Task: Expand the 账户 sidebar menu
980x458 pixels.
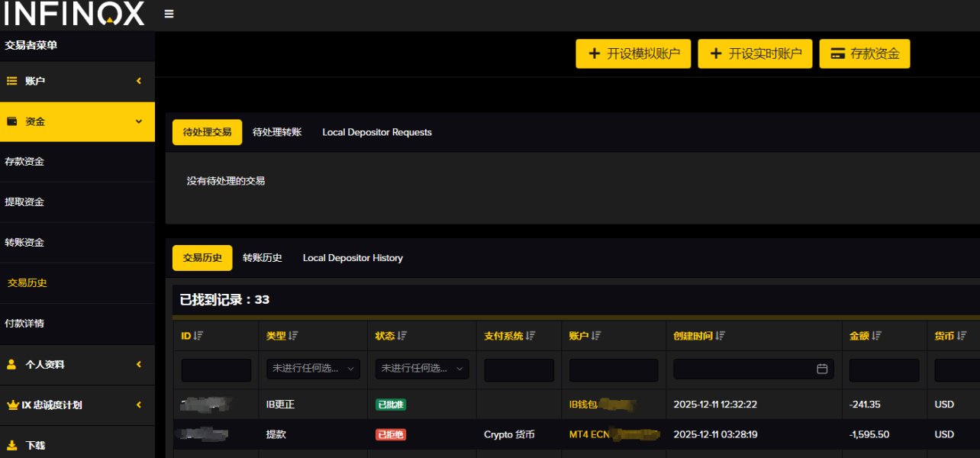Action: tap(77, 81)
